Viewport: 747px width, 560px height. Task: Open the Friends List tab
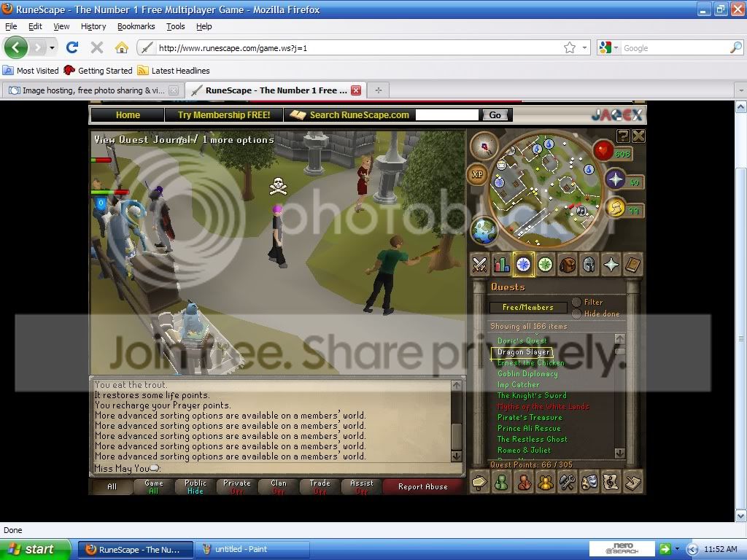[x=501, y=482]
